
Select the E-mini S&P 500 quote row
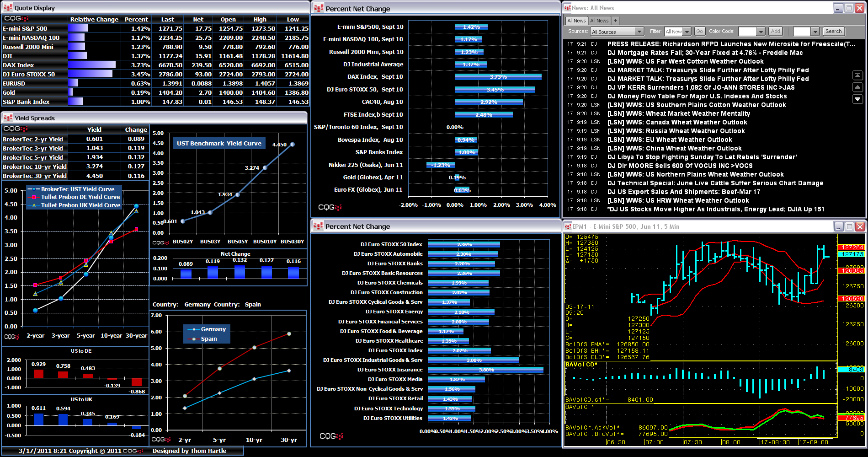(155, 28)
